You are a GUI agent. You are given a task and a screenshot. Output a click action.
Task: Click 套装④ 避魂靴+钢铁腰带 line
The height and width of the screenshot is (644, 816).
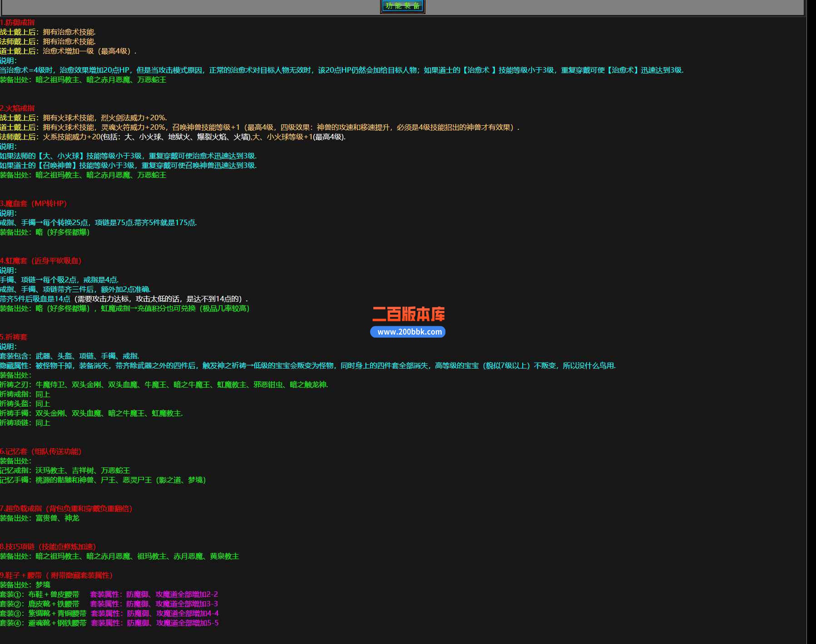109,623
